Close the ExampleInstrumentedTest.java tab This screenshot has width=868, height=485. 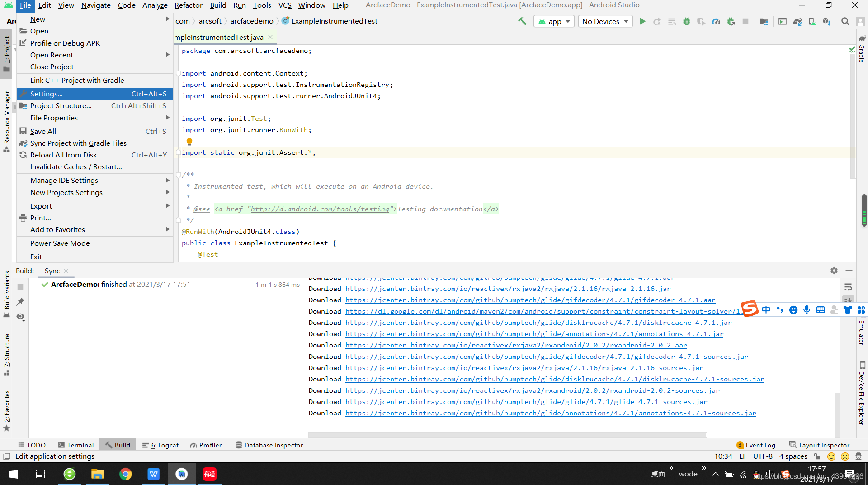pos(270,37)
